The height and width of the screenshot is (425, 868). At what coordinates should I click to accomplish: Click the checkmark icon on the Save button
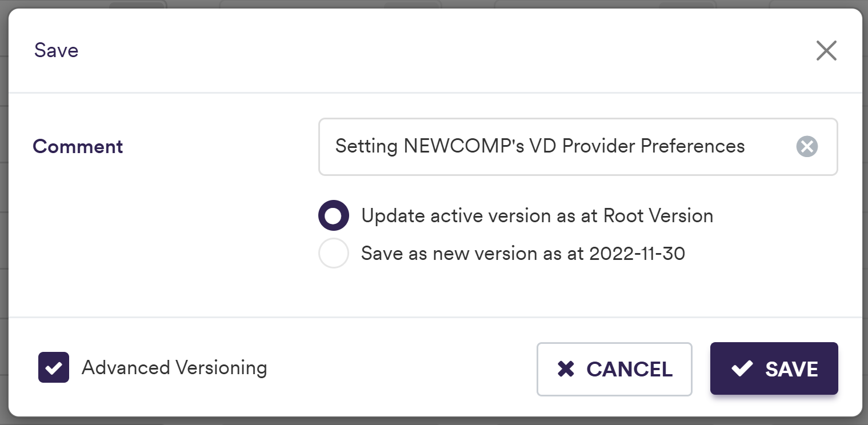742,369
